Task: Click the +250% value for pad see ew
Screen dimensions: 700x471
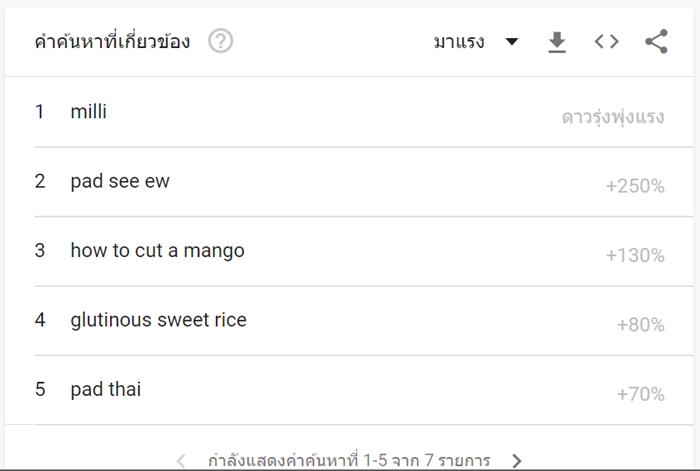Action: point(635,186)
